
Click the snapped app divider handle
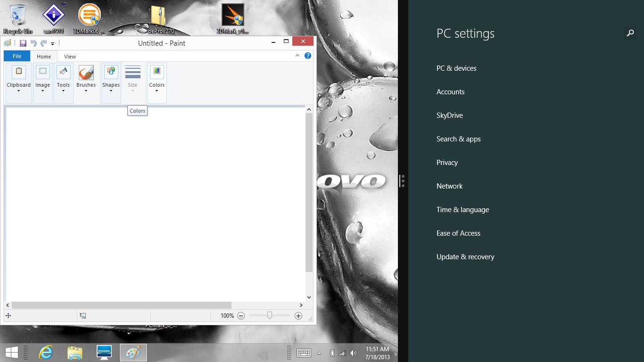tap(403, 181)
